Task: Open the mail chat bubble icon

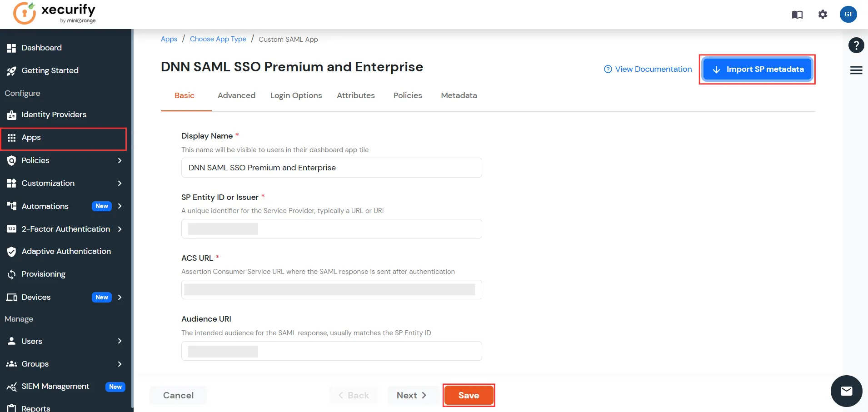Action: pyautogui.click(x=846, y=391)
